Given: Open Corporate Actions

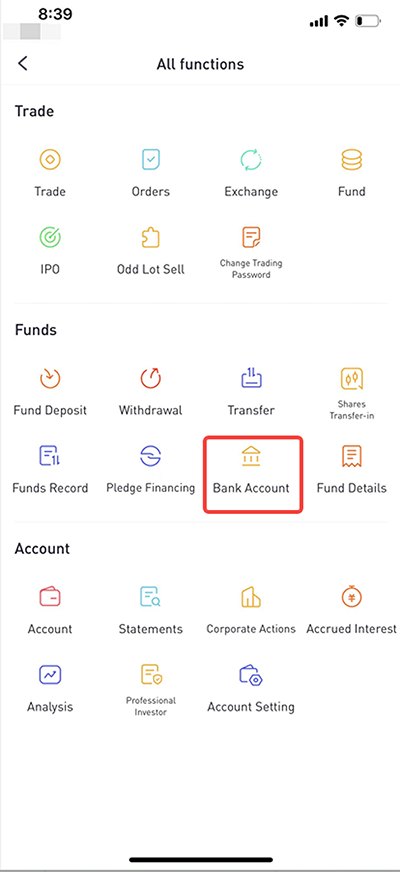Looking at the screenshot, I should (251, 611).
